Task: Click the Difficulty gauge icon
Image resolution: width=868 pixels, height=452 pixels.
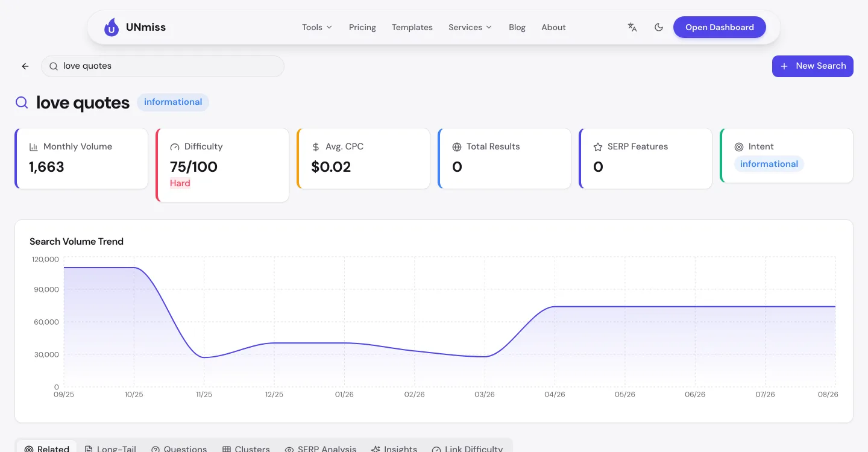Action: [175, 146]
